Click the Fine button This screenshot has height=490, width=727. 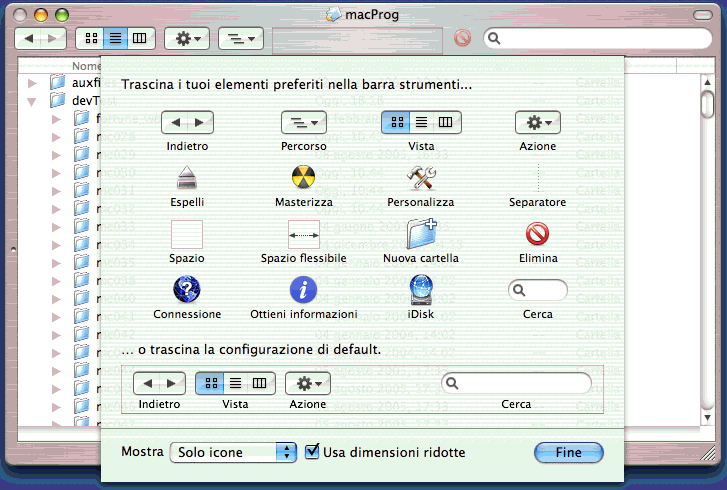click(x=568, y=452)
